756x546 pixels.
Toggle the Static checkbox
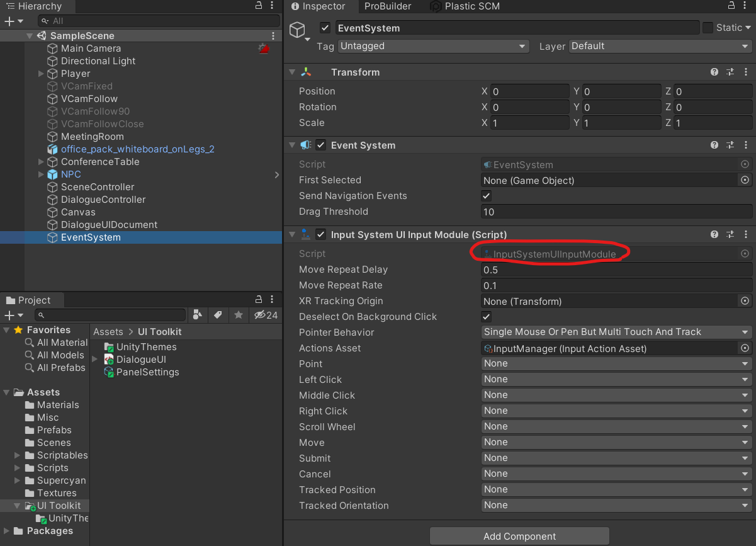click(708, 28)
